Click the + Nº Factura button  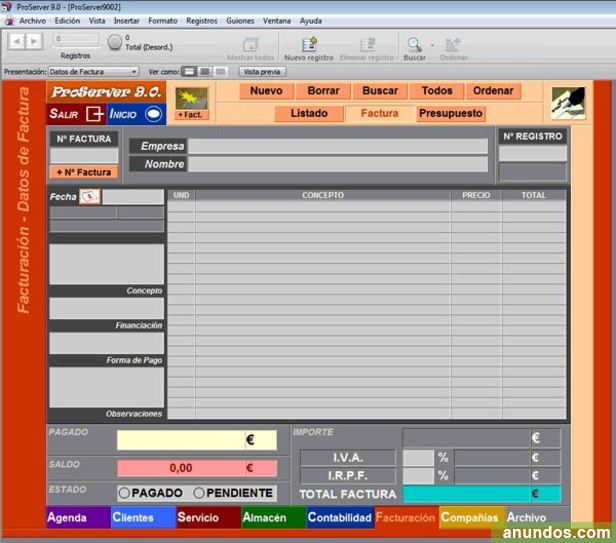tap(84, 172)
